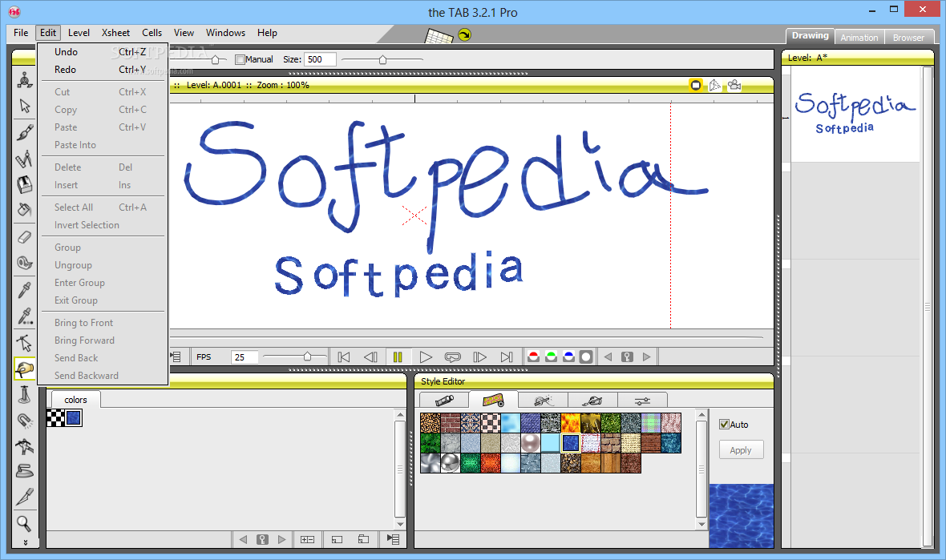Uncheck the Auto checkbox in Style Editor

tap(725, 425)
